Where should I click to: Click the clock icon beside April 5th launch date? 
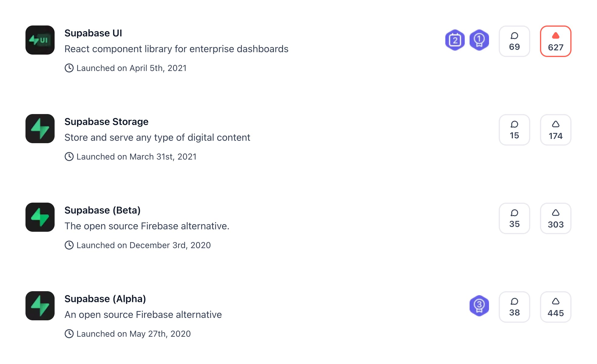[x=69, y=68]
